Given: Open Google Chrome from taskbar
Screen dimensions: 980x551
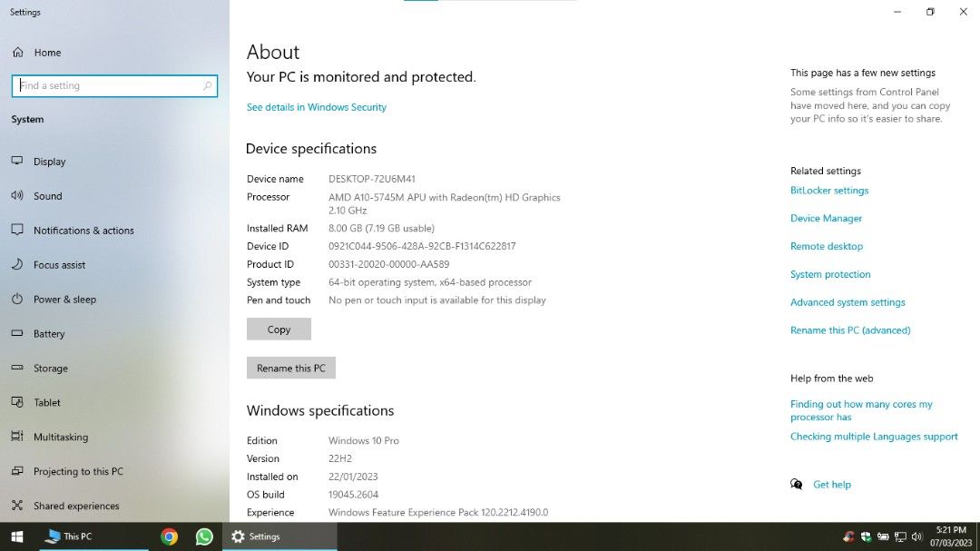Looking at the screenshot, I should pos(169,536).
